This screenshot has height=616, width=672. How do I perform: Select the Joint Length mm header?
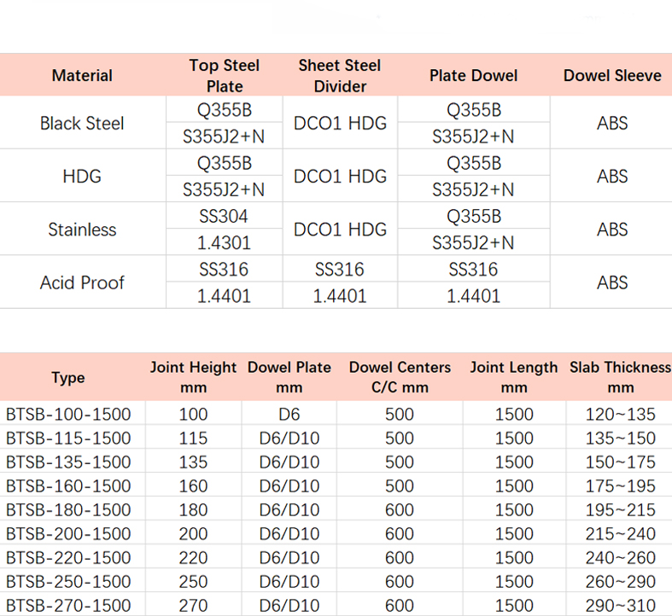514,377
